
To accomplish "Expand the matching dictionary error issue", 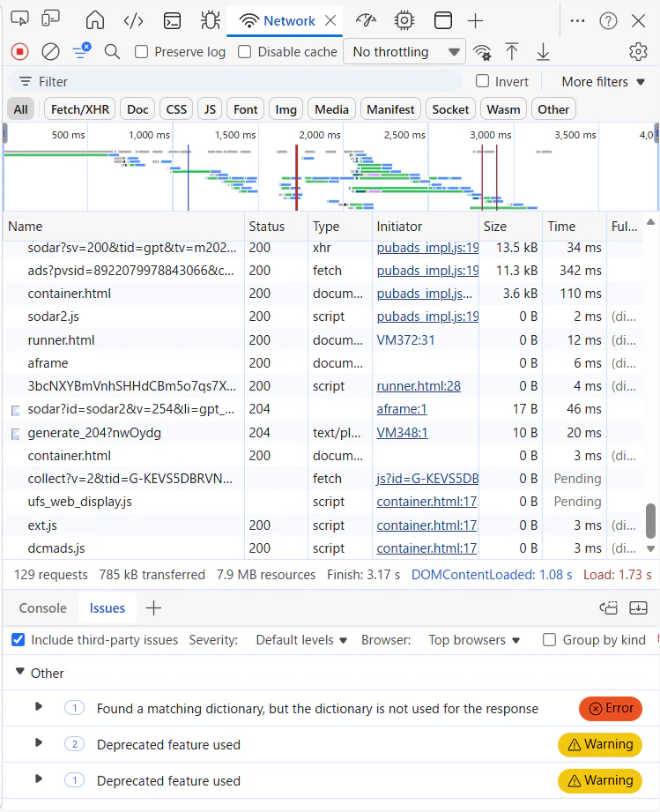I will tap(38, 707).
